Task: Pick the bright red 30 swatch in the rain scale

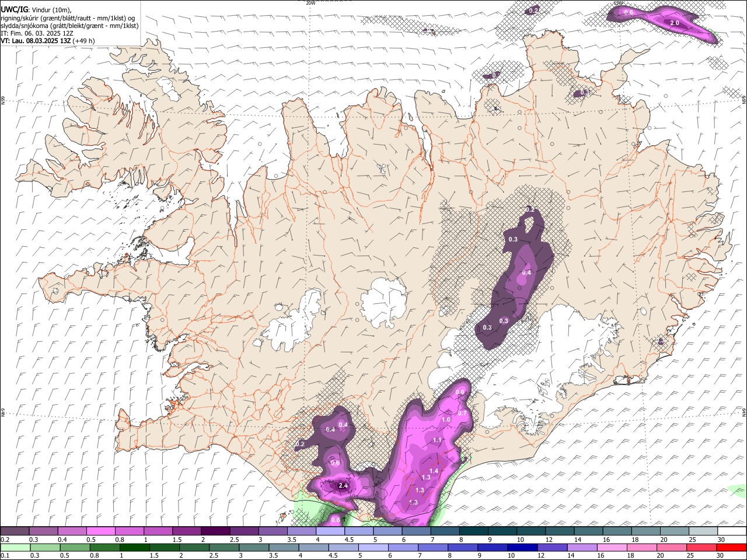Action: (x=732, y=547)
